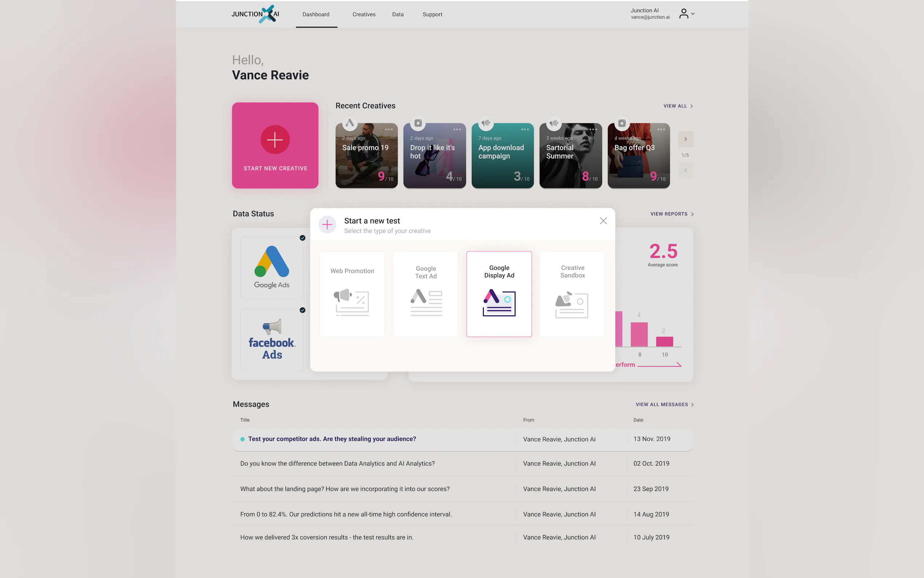Switch to the Support tab
This screenshot has width=924, height=578.
pyautogui.click(x=432, y=15)
